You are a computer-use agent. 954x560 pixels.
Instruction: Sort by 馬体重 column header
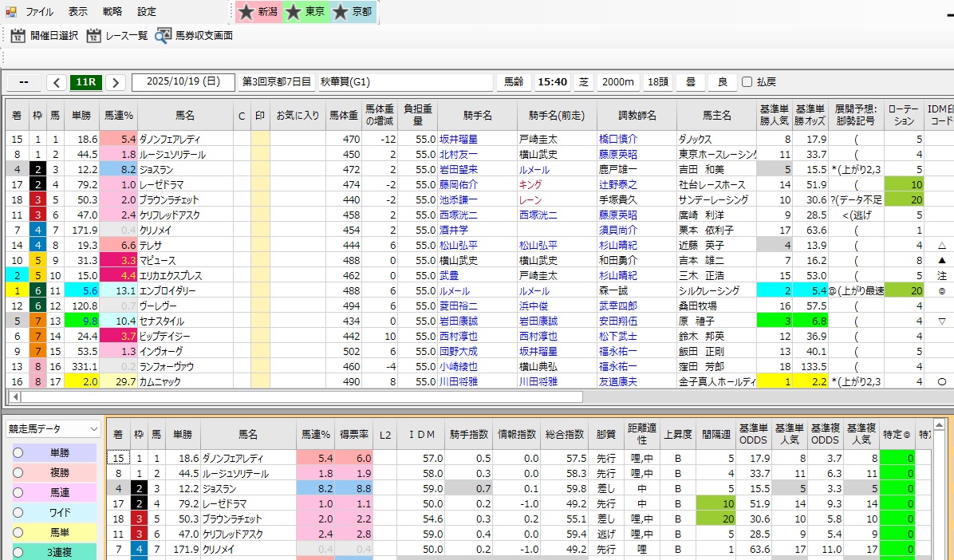click(x=343, y=115)
